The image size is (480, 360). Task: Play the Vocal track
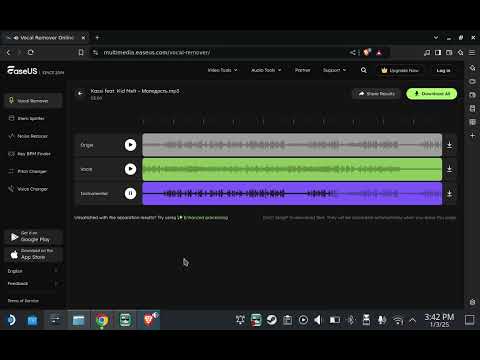pyautogui.click(x=130, y=169)
